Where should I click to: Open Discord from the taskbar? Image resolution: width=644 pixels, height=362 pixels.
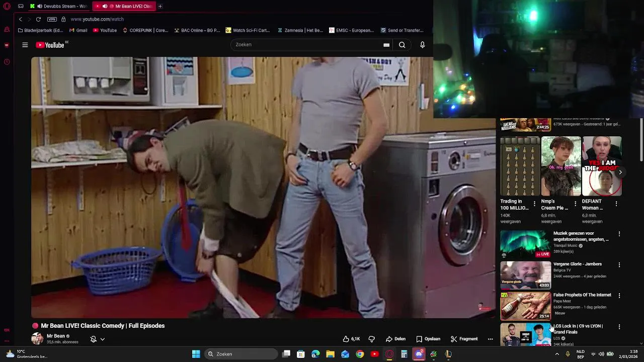coord(419,354)
